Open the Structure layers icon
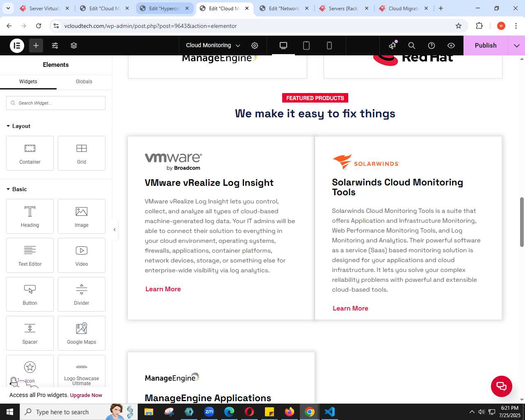Viewport: 525px width, 420px height. (x=74, y=46)
